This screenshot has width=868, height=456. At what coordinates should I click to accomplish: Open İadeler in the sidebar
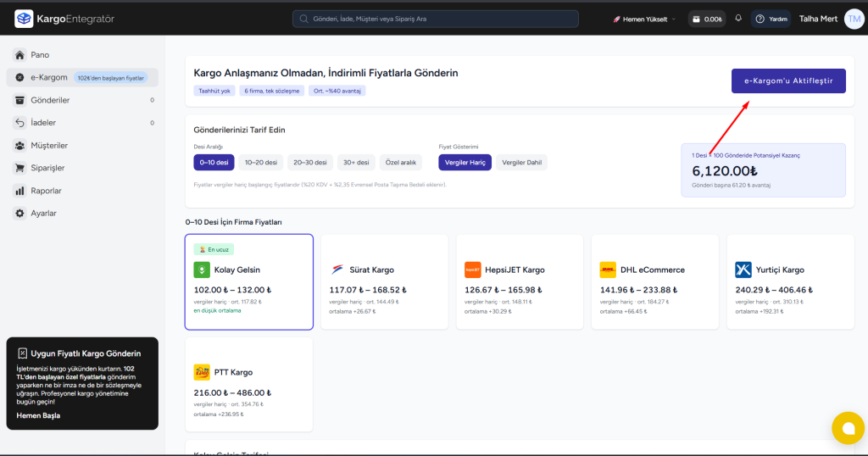pos(82,123)
